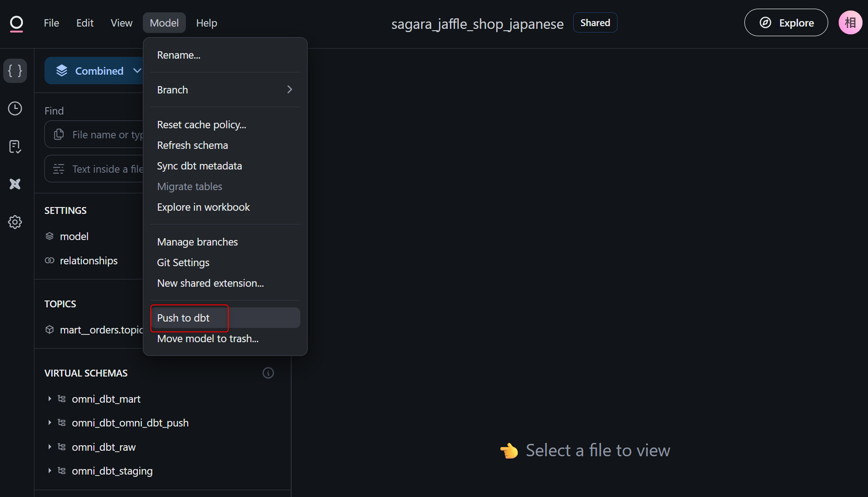Expand the omni_dbt_mart schema

tap(49, 399)
